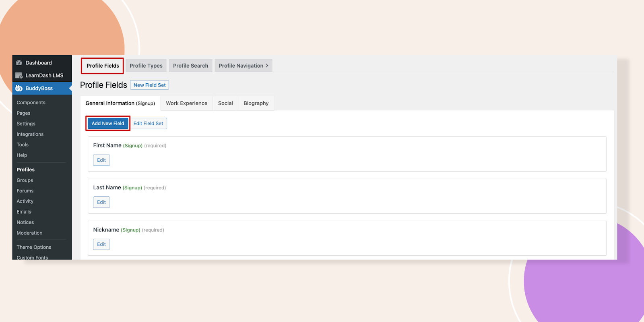Image resolution: width=644 pixels, height=322 pixels.
Task: Open Custom Fonts in the sidebar
Action: point(32,257)
